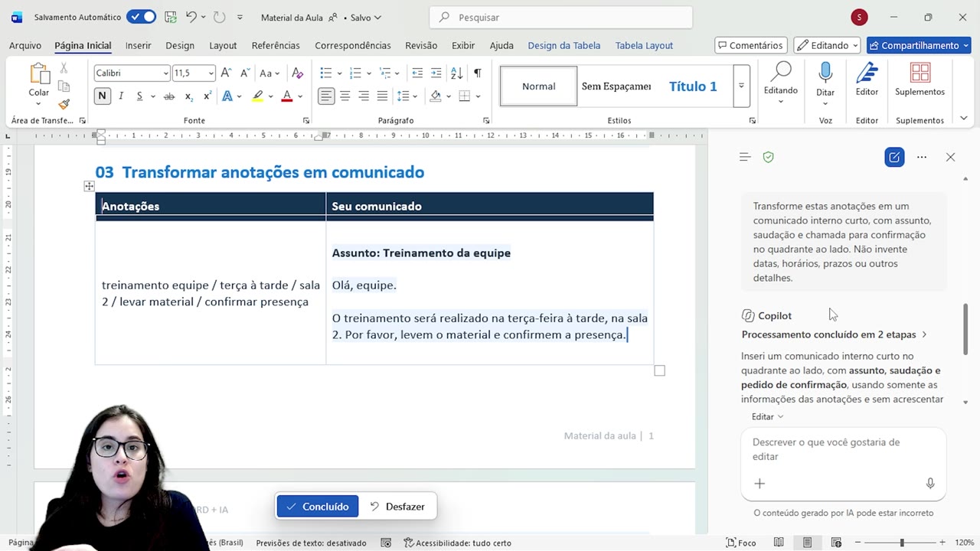The height and width of the screenshot is (551, 980).
Task: Toggle subscript formatting
Action: [x=188, y=96]
